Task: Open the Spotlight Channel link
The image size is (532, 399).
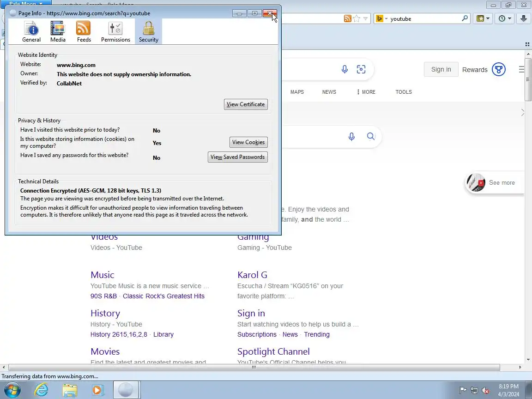Action: click(x=273, y=351)
